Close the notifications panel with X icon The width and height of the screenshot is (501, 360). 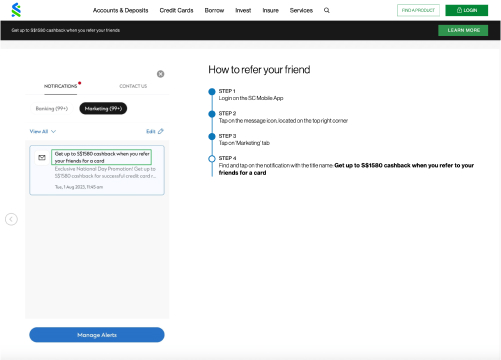click(x=160, y=74)
